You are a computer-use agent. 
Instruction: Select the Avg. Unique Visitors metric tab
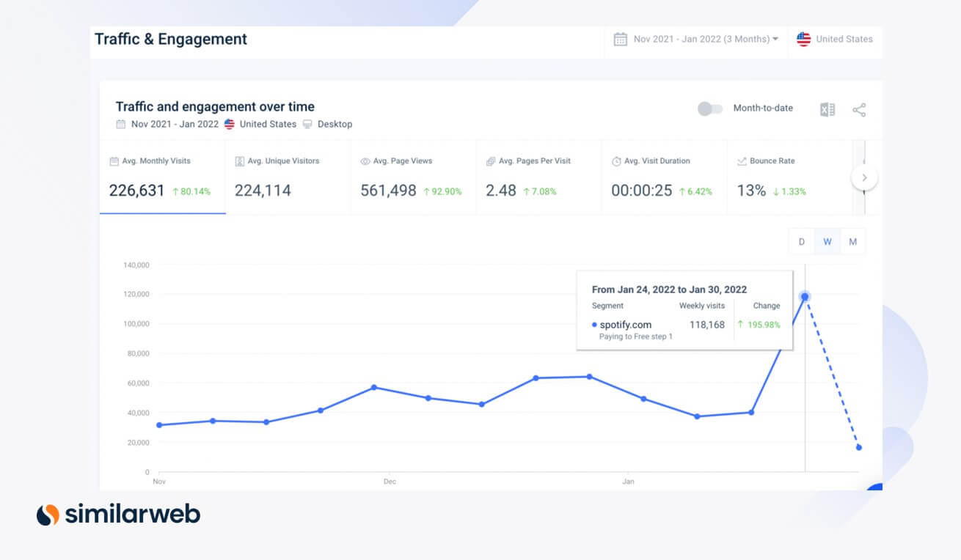coord(288,178)
